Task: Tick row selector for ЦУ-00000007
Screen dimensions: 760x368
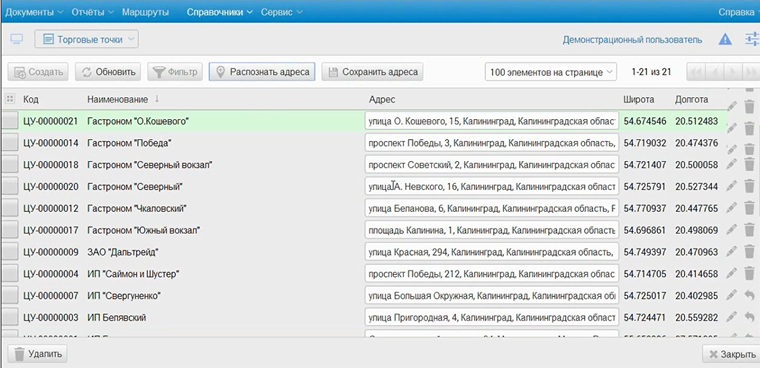Action: 9,295
